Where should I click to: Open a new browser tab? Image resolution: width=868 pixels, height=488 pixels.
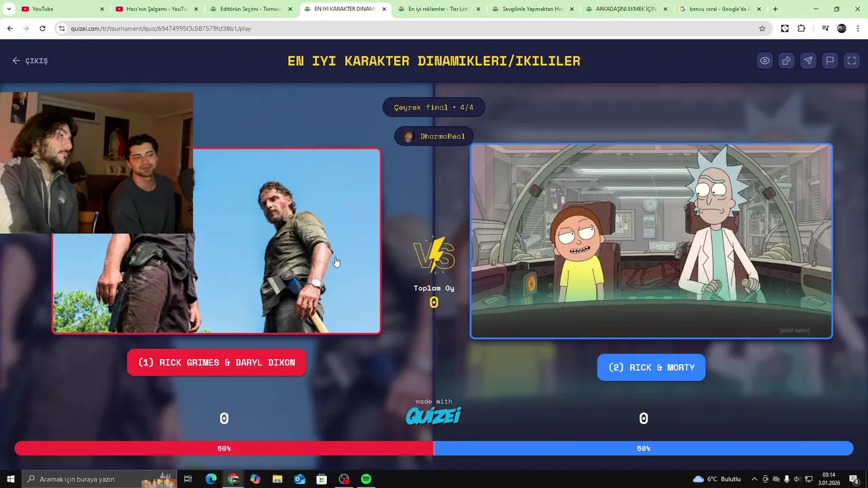pos(775,9)
